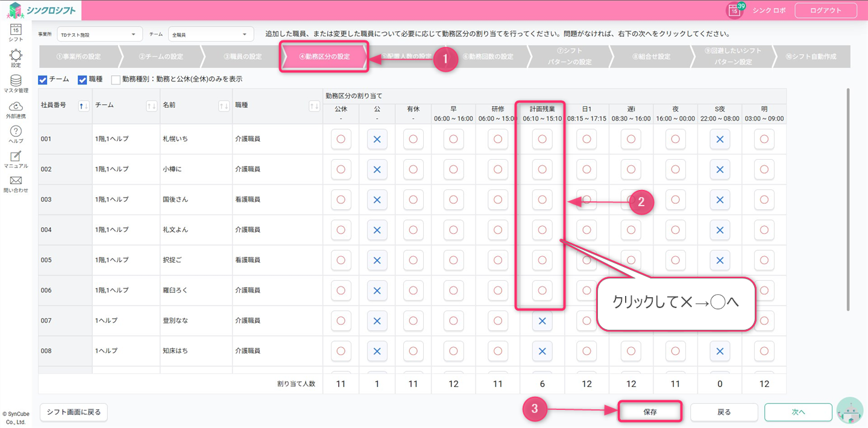
Task: Select step ④勤務区分の設定
Action: click(x=324, y=57)
